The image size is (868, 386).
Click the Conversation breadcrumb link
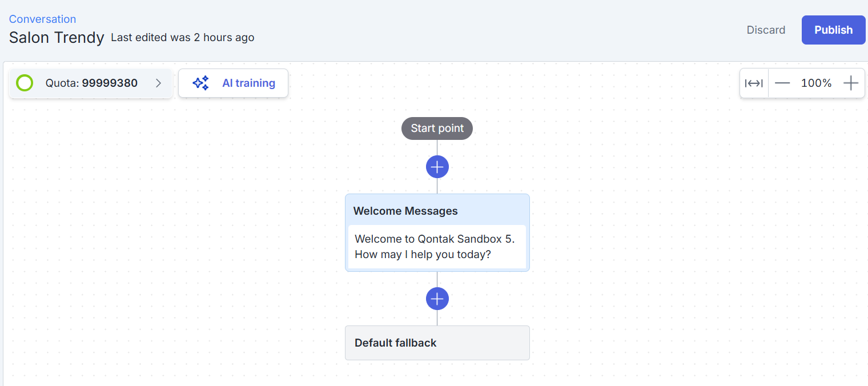(42, 19)
